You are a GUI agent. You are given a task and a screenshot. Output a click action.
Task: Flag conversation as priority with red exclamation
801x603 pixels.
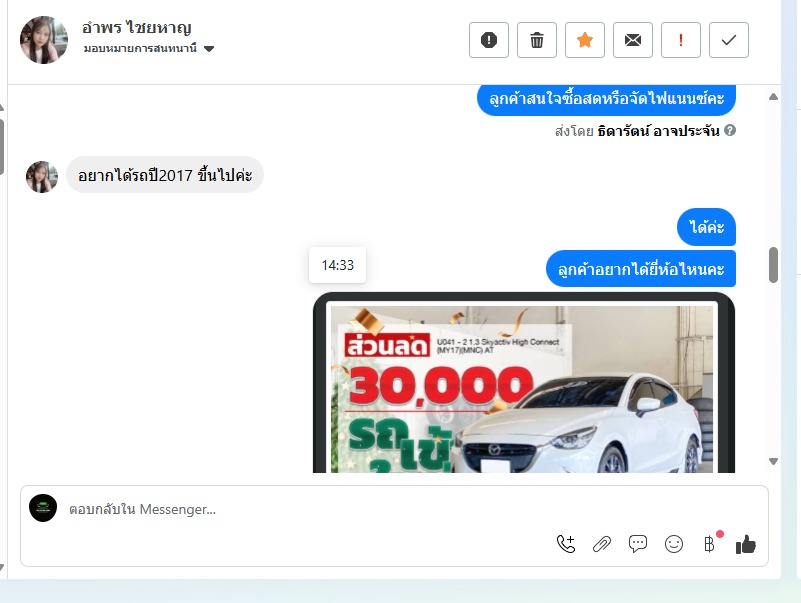point(681,40)
